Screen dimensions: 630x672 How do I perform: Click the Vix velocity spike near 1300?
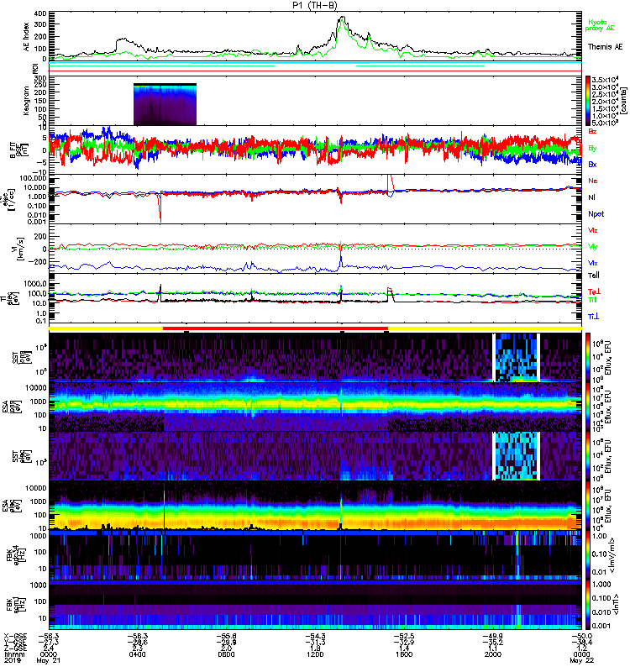341,261
